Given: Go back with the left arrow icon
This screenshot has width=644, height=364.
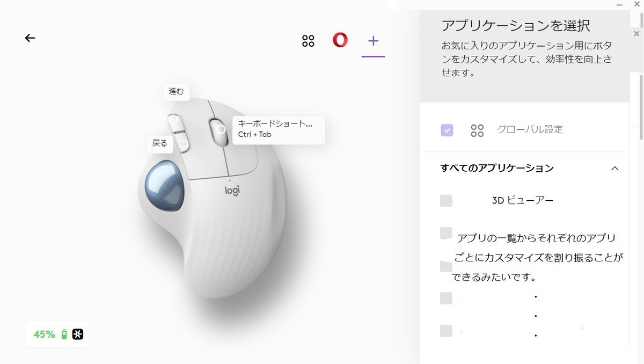Looking at the screenshot, I should coord(30,38).
